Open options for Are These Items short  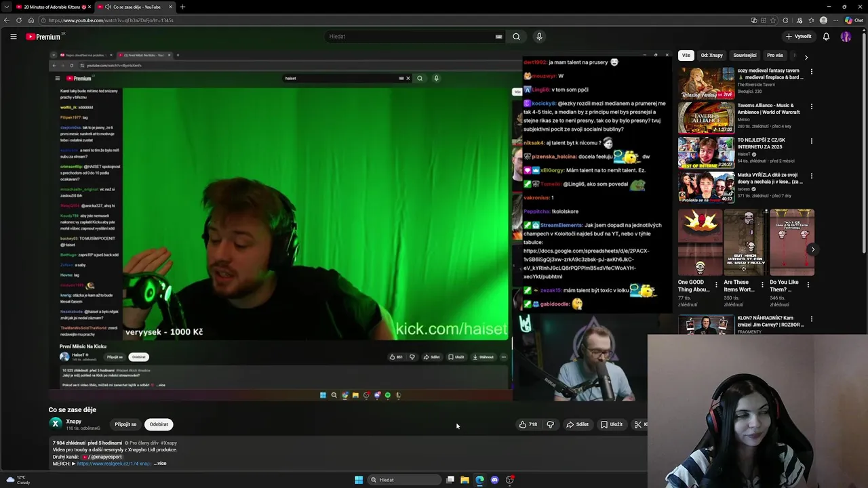point(762,285)
